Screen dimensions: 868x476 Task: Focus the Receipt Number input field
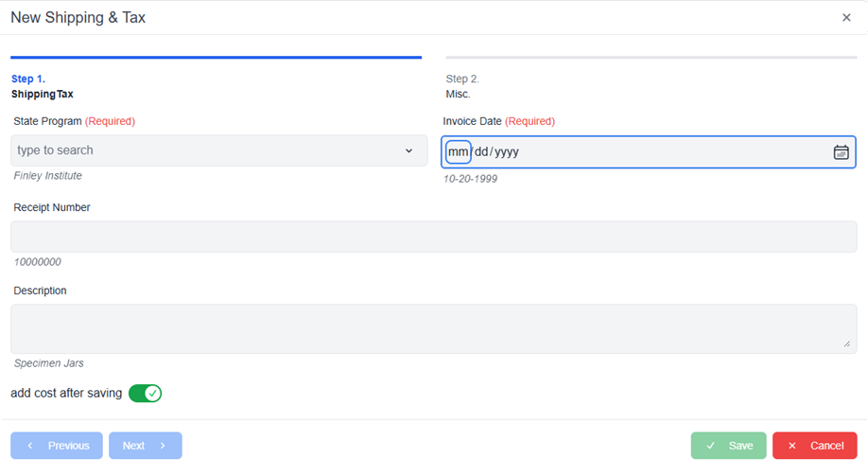pyautogui.click(x=433, y=237)
